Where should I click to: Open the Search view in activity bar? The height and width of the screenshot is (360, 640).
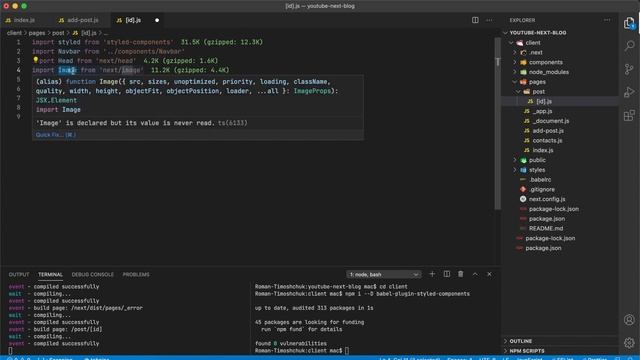[629, 46]
